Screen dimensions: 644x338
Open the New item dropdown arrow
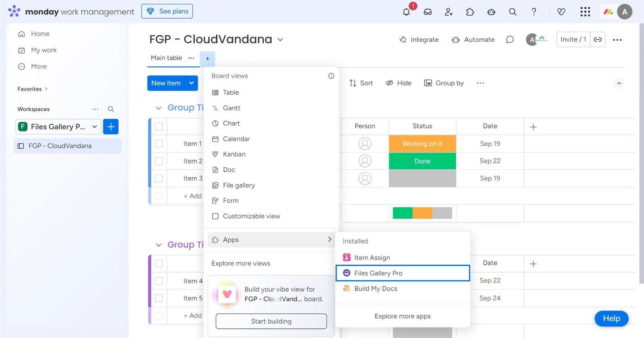click(x=192, y=83)
